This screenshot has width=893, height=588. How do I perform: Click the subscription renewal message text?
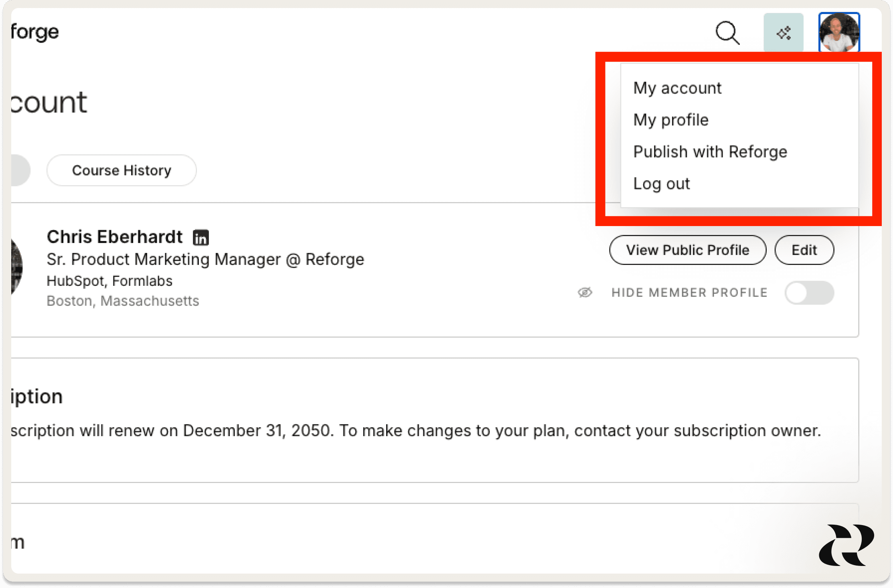tap(416, 430)
